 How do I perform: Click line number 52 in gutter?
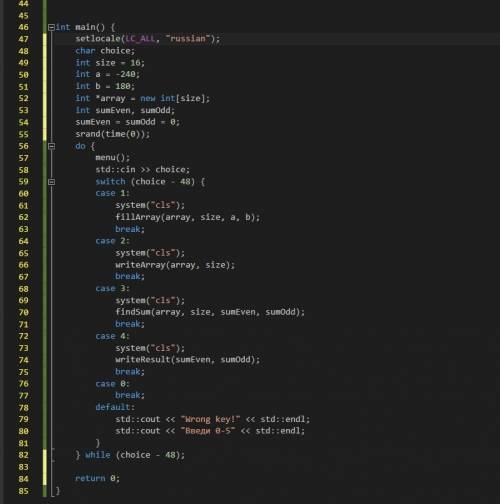click(23, 98)
